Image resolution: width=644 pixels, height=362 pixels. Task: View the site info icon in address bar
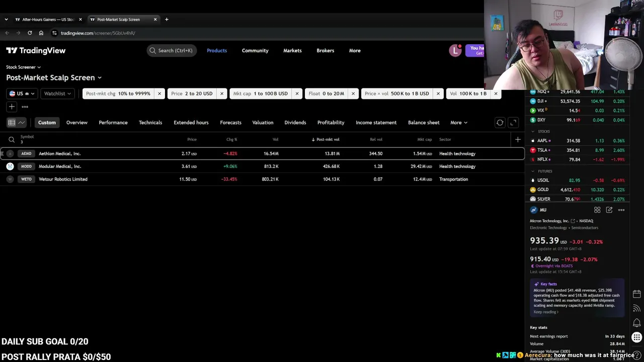(x=54, y=33)
